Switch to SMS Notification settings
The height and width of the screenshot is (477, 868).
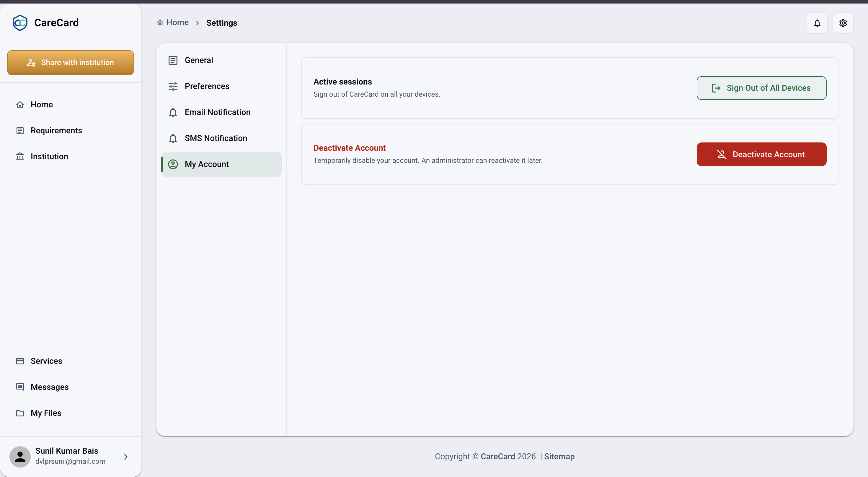click(x=221, y=138)
